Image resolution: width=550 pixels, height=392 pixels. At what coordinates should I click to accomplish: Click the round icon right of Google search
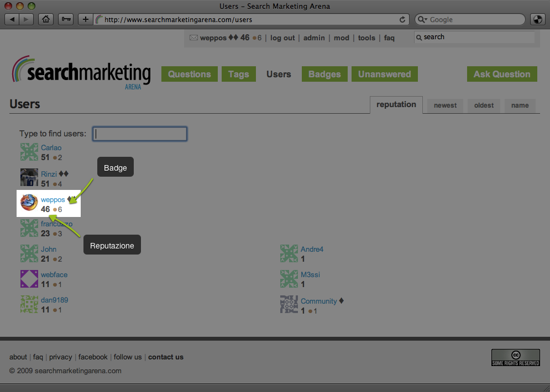tap(537, 19)
